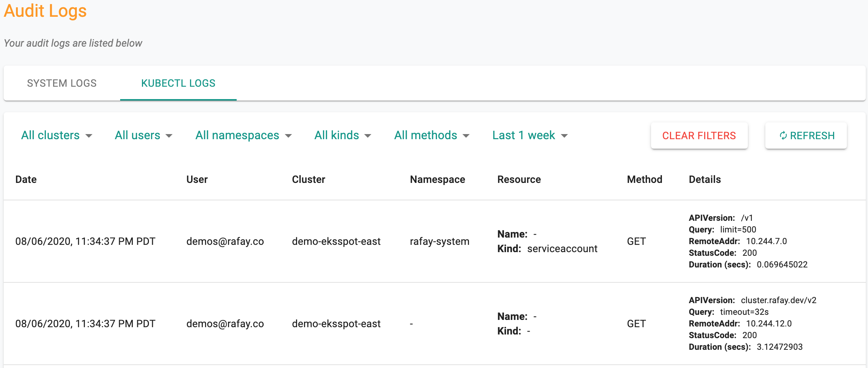Click the cluster.rafay.dev/v2 APIVersion value
This screenshot has width=868, height=368.
pos(778,300)
